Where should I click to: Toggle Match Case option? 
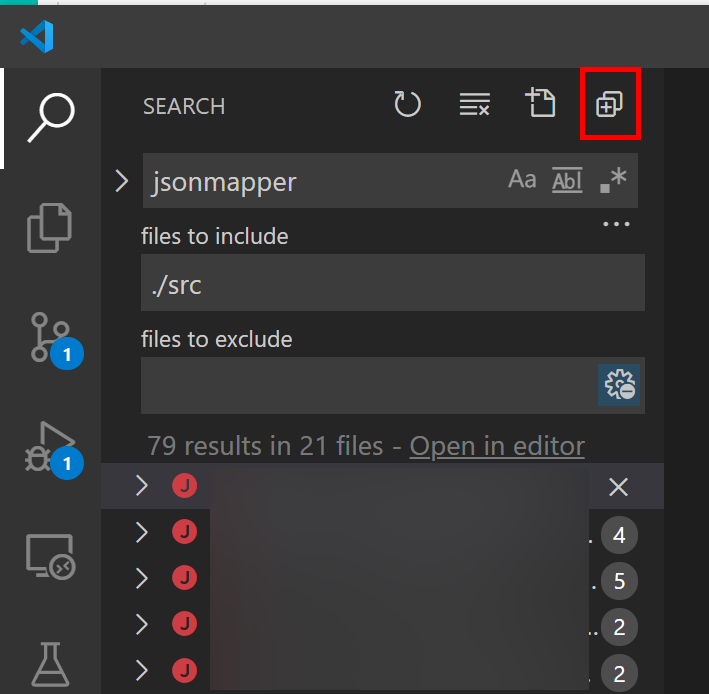click(x=522, y=179)
